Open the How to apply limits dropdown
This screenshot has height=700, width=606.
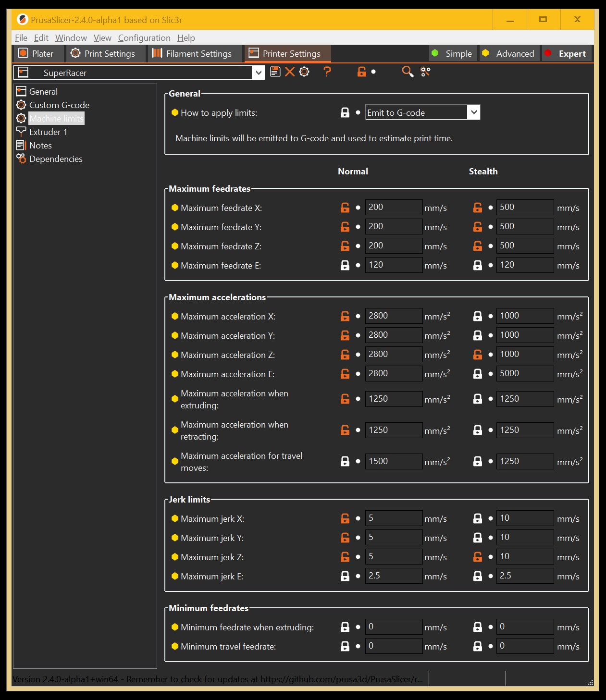[x=473, y=112]
